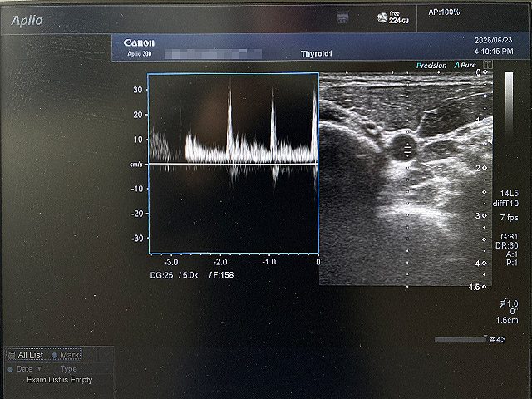Screen dimensions: 532x399
Task: Click the '14L5' transducer label
Action: tap(510, 193)
